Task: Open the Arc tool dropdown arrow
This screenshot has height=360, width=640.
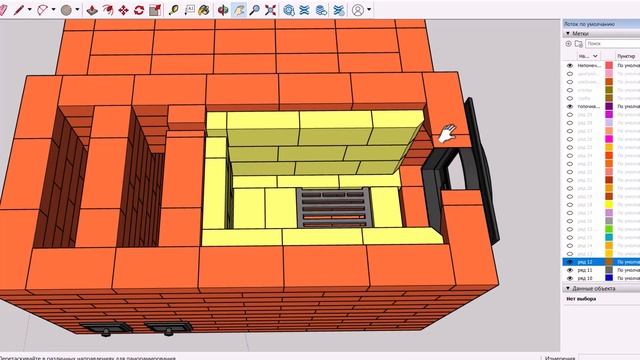Action: click(53, 10)
